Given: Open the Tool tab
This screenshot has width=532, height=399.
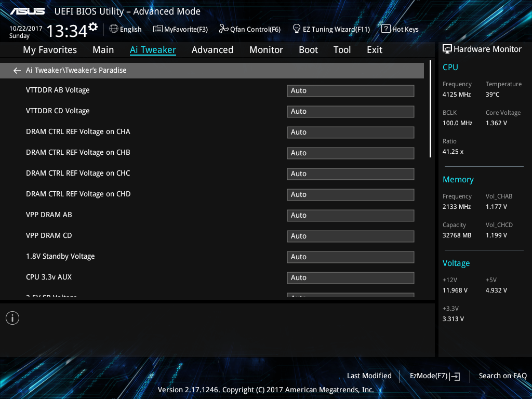Looking at the screenshot, I should pyautogui.click(x=342, y=50).
